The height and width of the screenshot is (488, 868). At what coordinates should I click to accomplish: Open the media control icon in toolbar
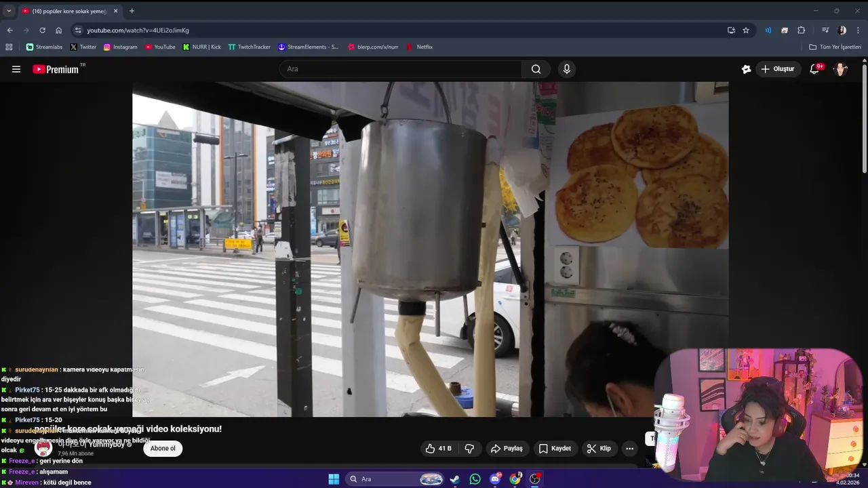[x=825, y=30]
